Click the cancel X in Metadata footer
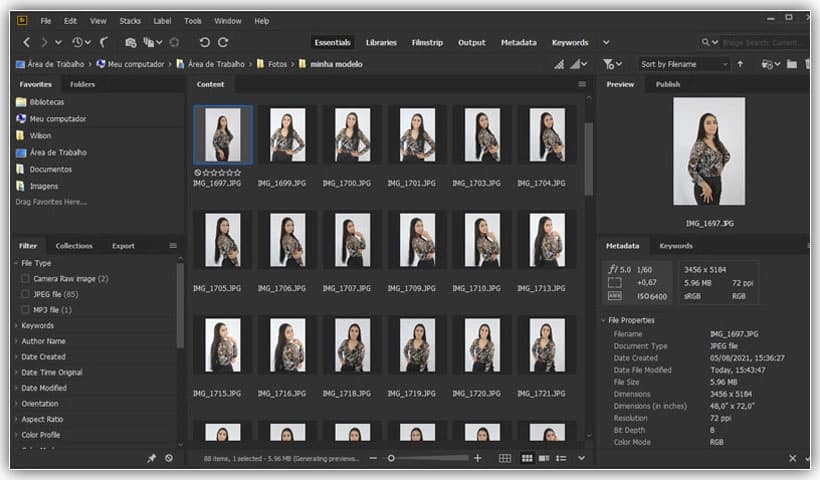The width and height of the screenshot is (820, 480). pos(793,458)
